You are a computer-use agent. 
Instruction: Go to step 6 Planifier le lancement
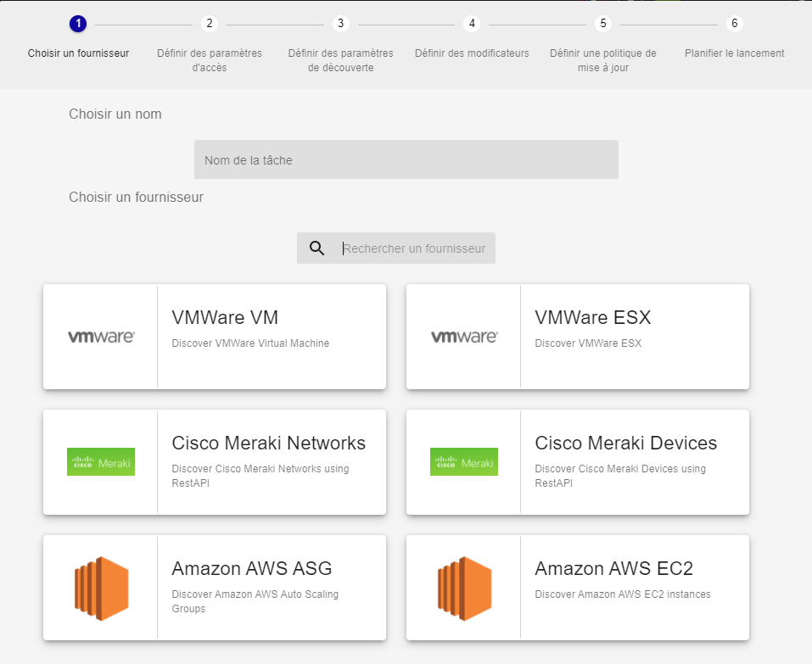tap(734, 24)
